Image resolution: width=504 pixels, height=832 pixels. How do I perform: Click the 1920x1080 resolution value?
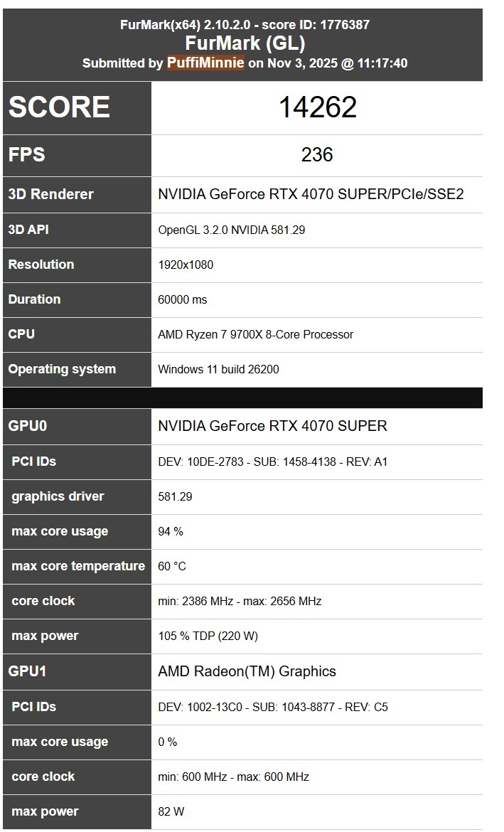tap(186, 265)
